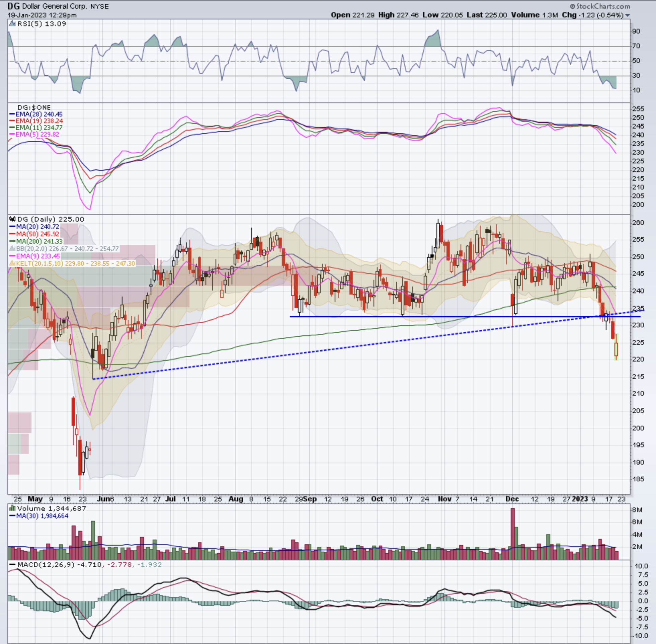The height and width of the screenshot is (644, 656).
Task: Click the RSI(5) area icon
Action: tap(12, 24)
